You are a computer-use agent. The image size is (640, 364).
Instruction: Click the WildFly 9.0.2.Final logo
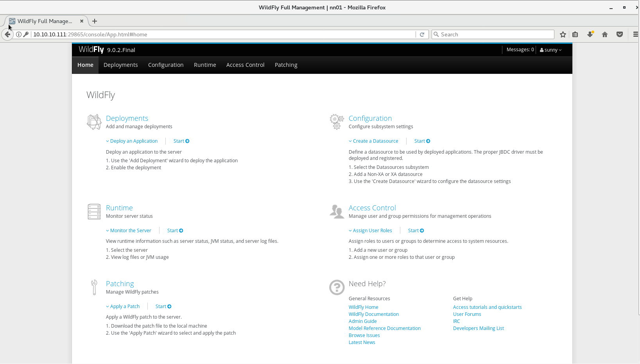pyautogui.click(x=107, y=50)
